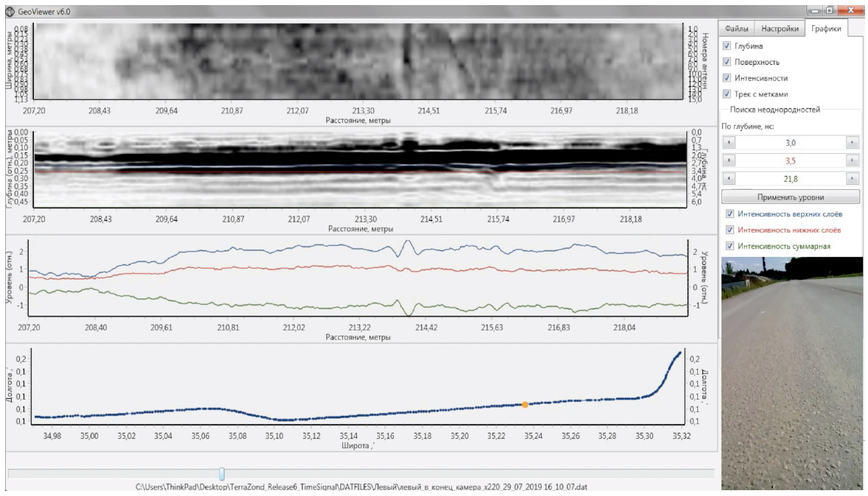Click the playback position slider thumb

(x=222, y=475)
